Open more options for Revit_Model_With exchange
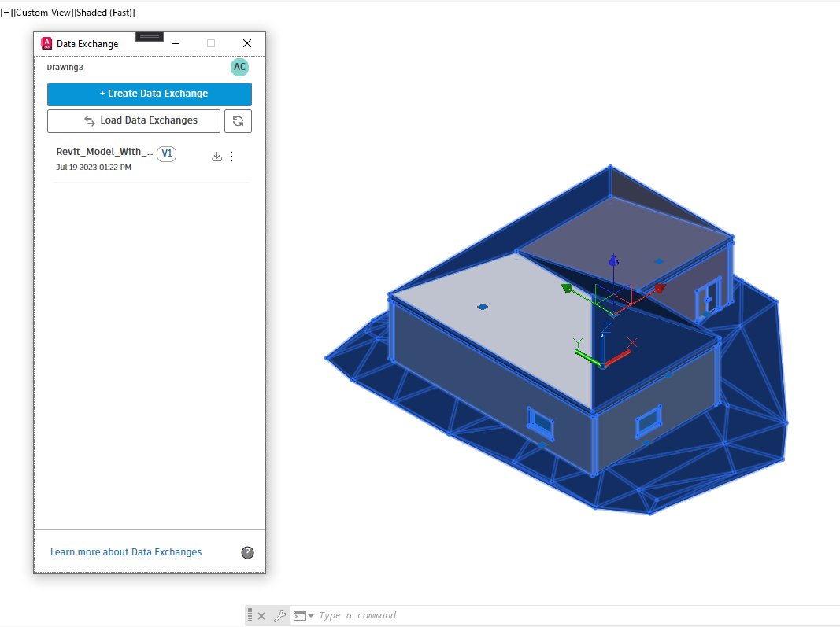 (231, 157)
